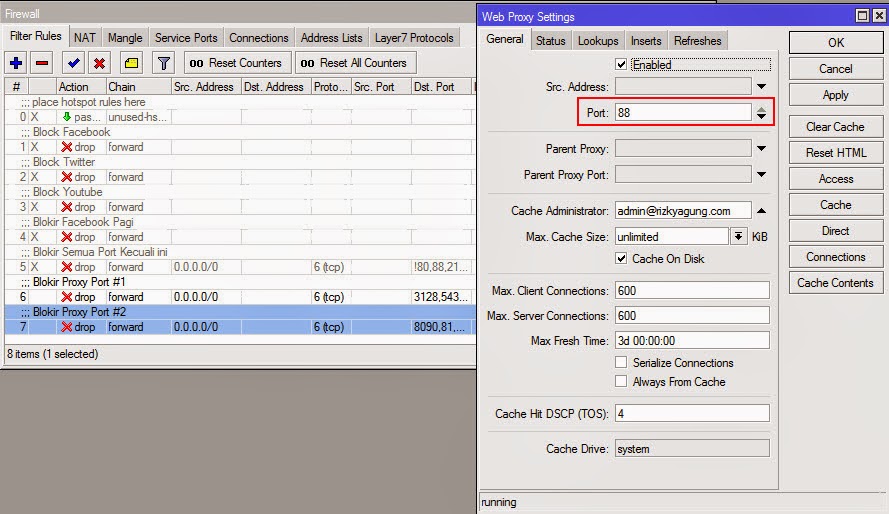889x514 pixels.
Task: Open the Max. Cache Size dropdown
Action: [x=739, y=237]
